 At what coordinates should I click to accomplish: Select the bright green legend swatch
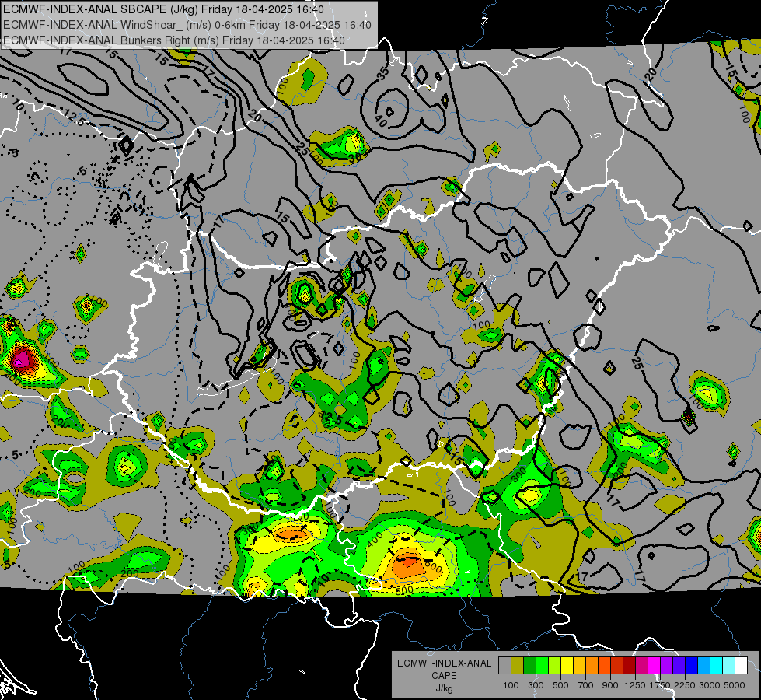pyautogui.click(x=542, y=666)
